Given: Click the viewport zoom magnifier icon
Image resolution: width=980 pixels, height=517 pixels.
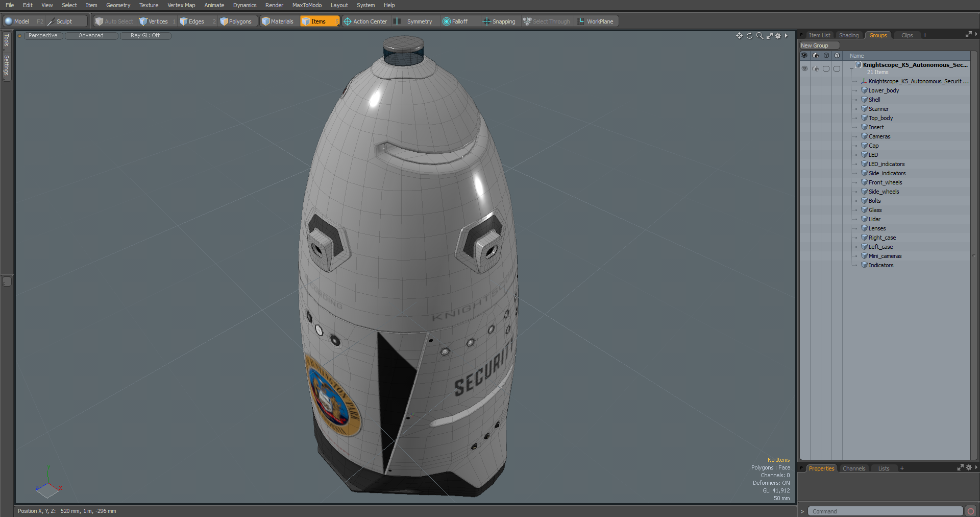Looking at the screenshot, I should [x=759, y=36].
